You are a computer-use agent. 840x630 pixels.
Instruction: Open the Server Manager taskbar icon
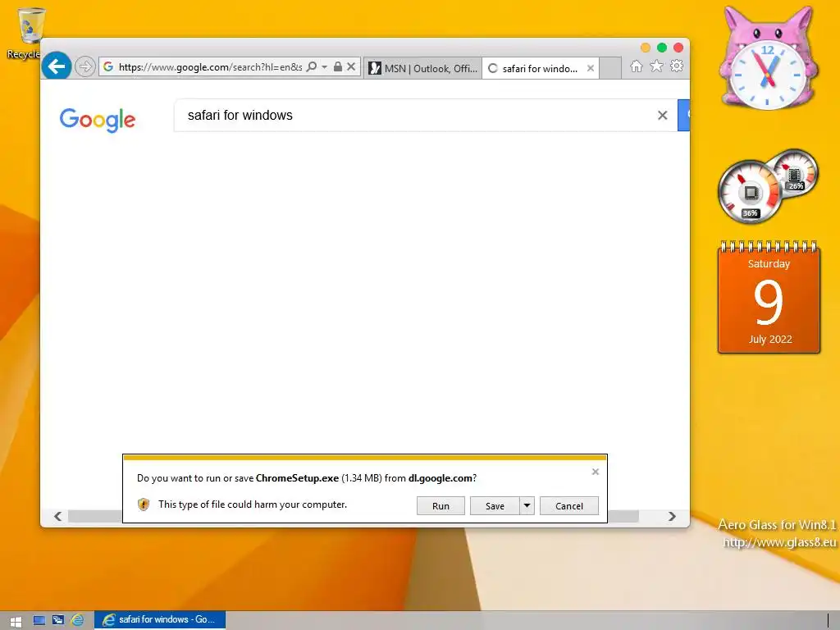(58, 620)
